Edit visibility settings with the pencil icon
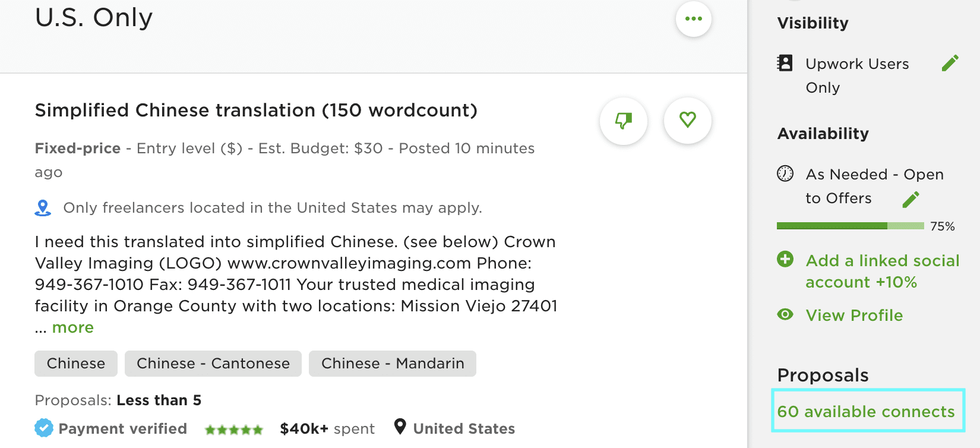 951,62
